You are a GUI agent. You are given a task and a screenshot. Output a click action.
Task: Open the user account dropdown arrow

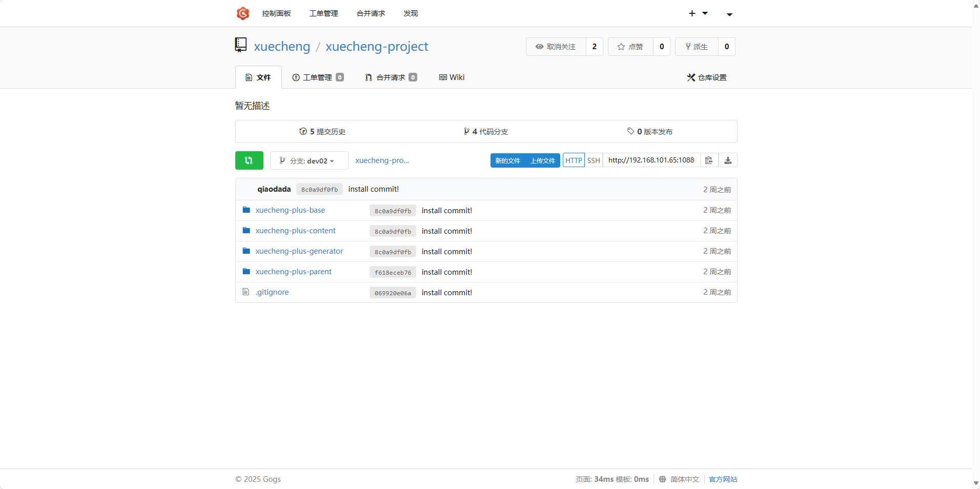click(x=729, y=14)
